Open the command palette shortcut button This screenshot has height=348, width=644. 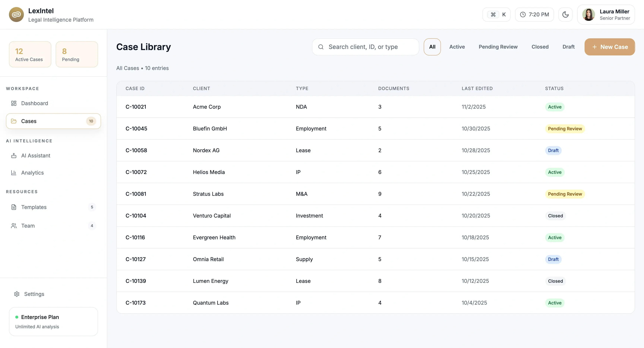pyautogui.click(x=496, y=15)
